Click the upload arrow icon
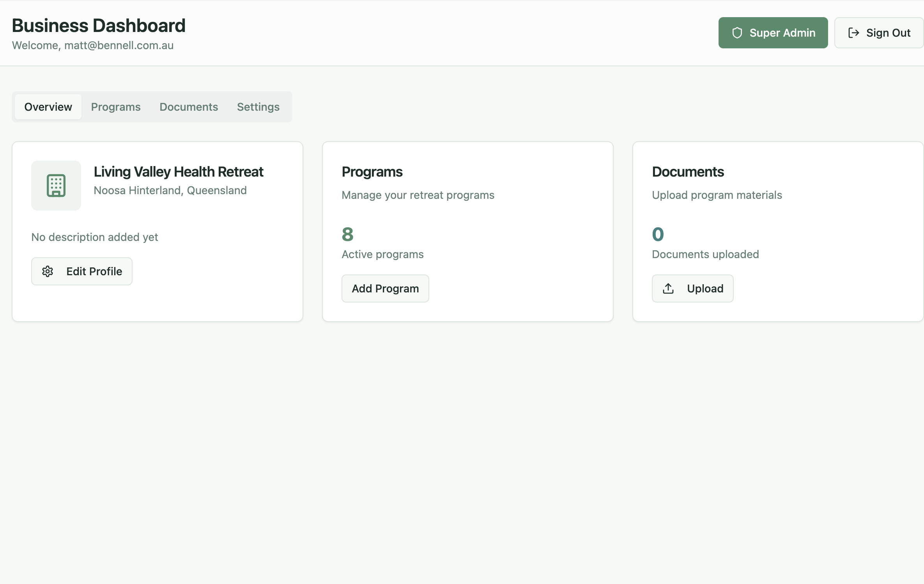Screen dimensions: 924x584 coord(668,288)
